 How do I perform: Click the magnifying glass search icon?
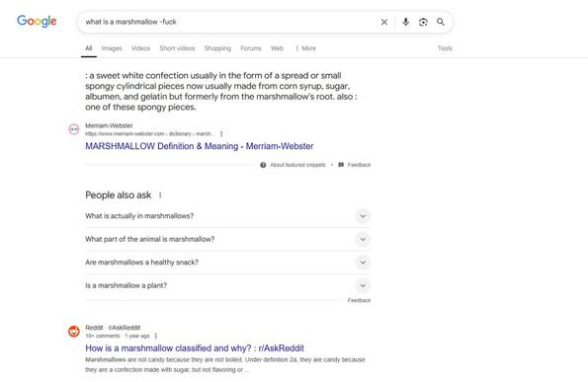441,22
